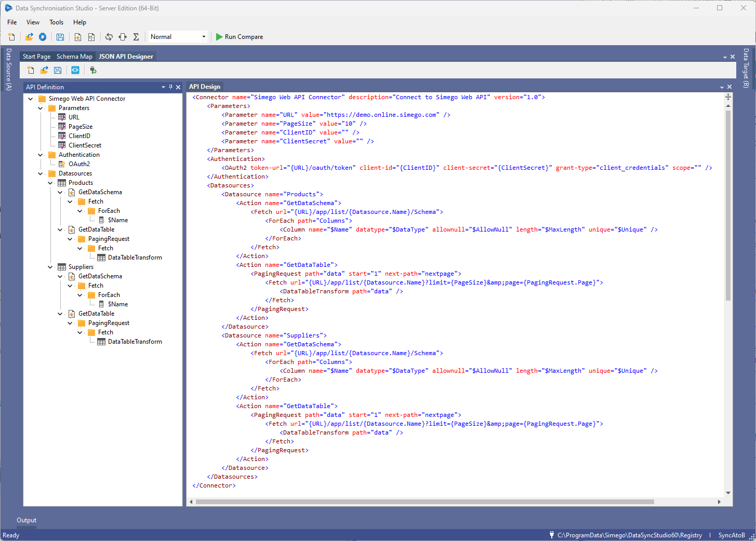Click New icon in JSON API Designer toolbar

tap(31, 70)
